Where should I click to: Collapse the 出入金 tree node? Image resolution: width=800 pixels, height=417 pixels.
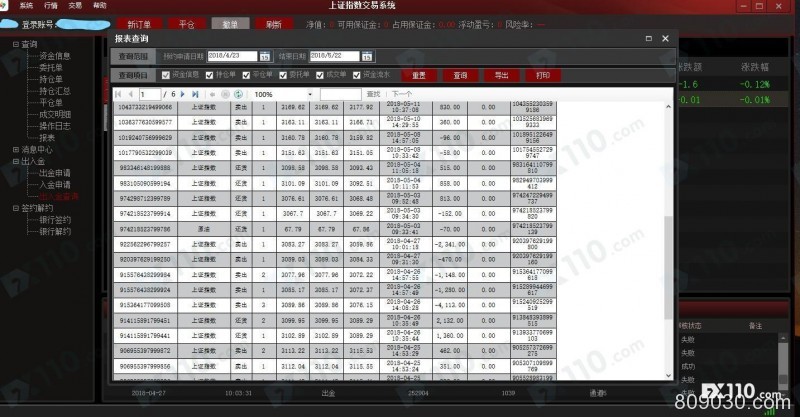coord(16,161)
